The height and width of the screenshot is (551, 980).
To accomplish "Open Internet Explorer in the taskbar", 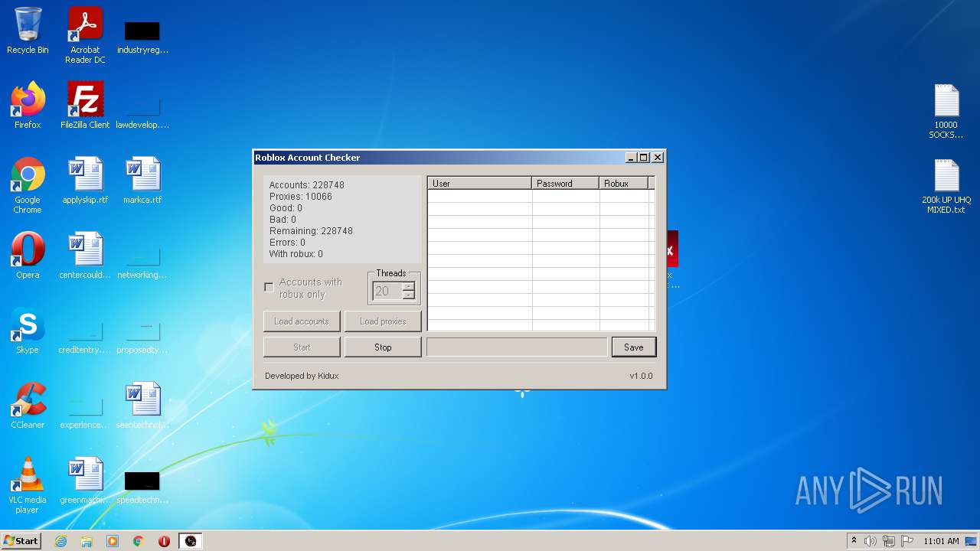I will [61, 541].
